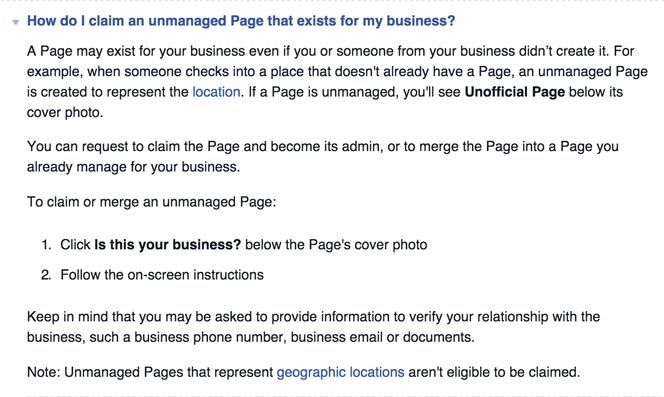The width and height of the screenshot is (664, 397).
Task: Click 'already manage for your business.' text
Action: [133, 167]
